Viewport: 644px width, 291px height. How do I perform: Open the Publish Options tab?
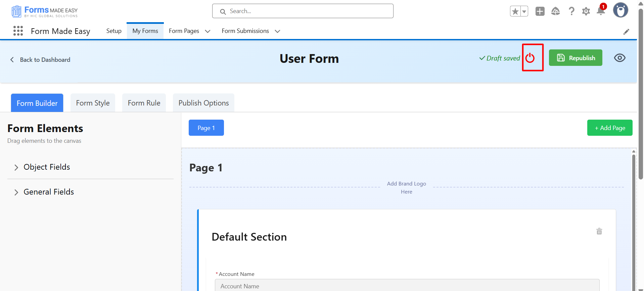pos(203,103)
